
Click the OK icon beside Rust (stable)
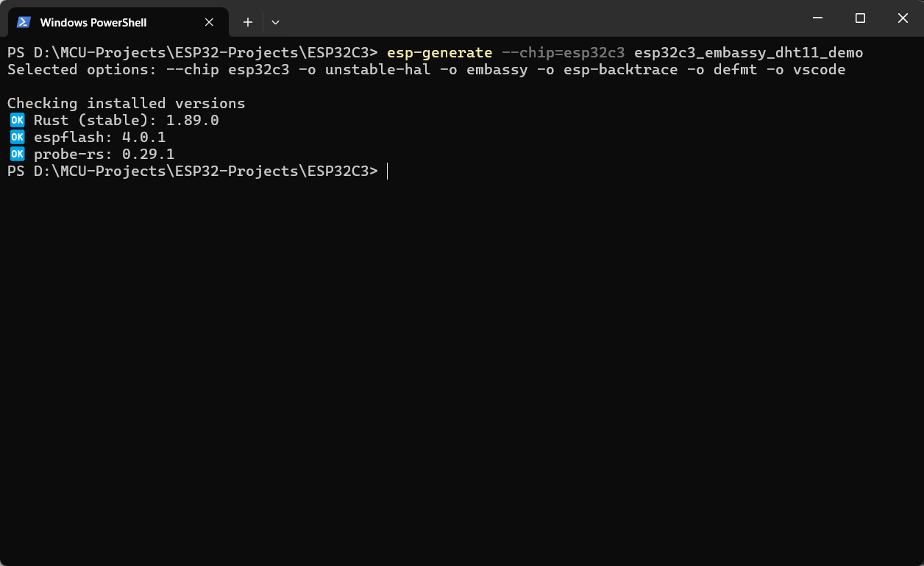click(17, 120)
